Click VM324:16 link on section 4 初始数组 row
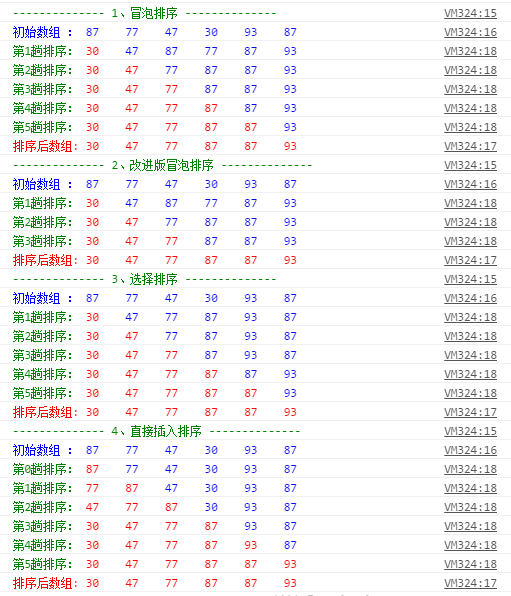Viewport: 511px width, 596px height. pyautogui.click(x=470, y=450)
